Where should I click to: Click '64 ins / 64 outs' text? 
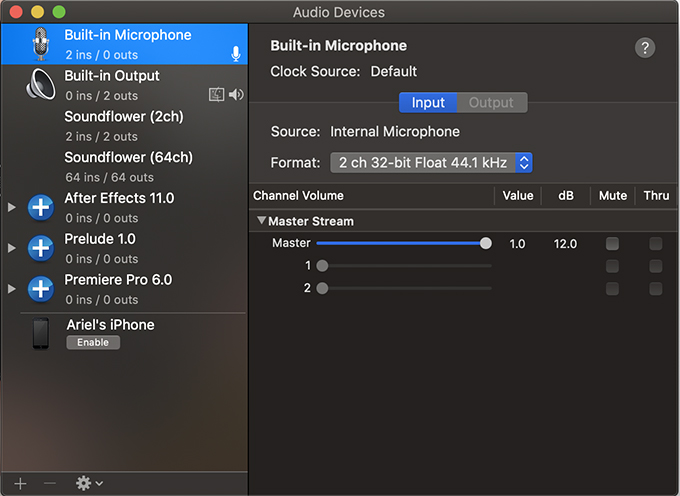click(x=109, y=177)
